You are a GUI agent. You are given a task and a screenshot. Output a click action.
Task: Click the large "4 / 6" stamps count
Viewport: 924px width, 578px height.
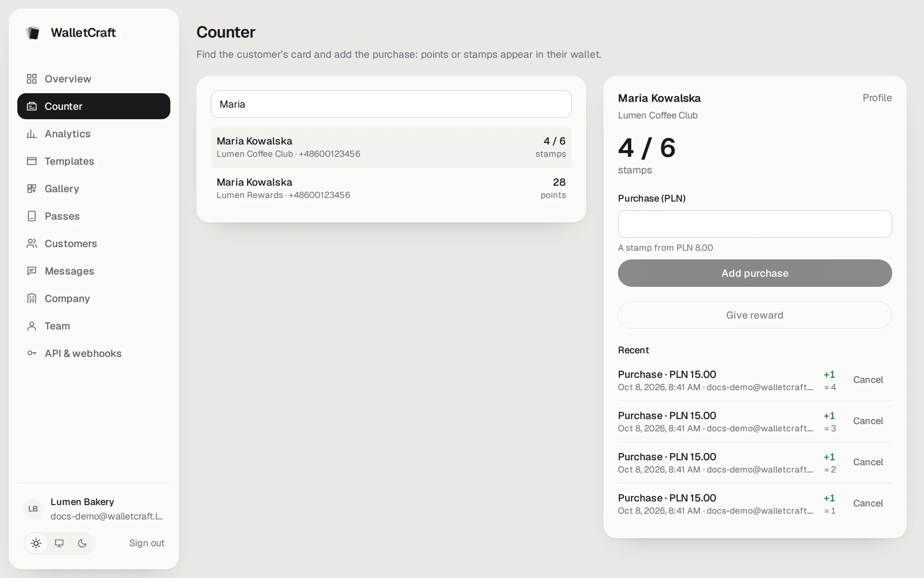pyautogui.click(x=647, y=147)
